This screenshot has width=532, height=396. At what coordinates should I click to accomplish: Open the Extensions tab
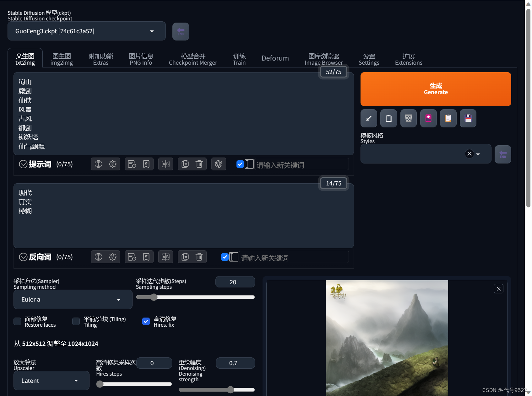409,59
